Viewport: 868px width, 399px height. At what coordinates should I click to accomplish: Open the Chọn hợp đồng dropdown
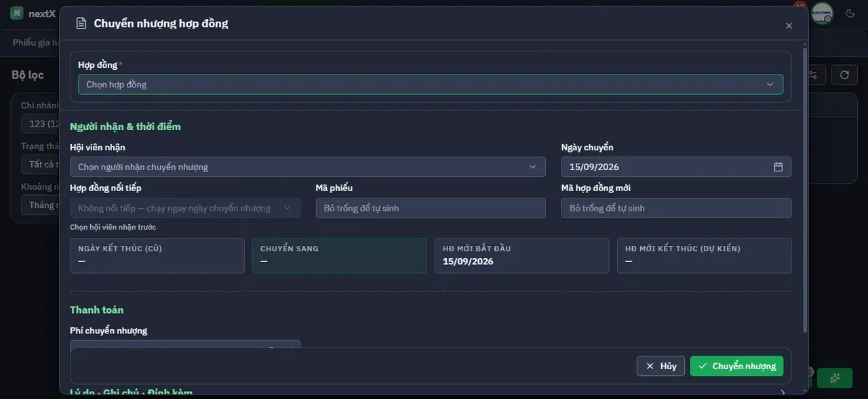431,85
